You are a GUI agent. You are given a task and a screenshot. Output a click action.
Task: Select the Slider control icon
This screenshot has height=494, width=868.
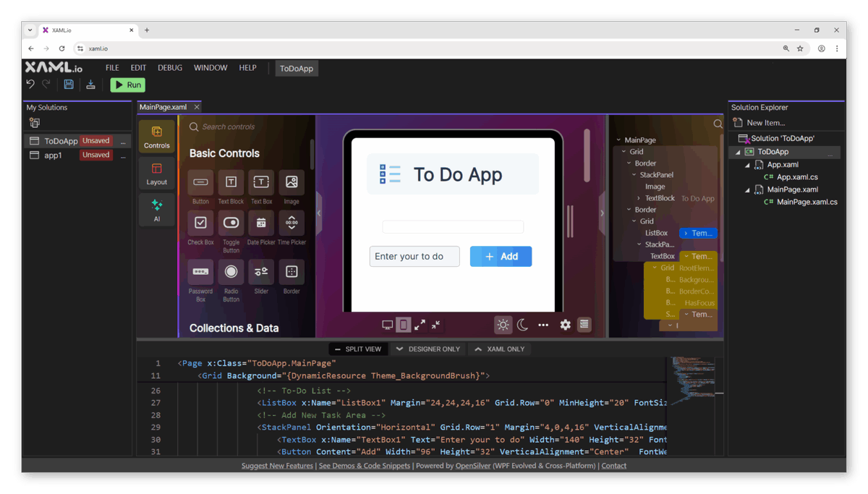[261, 272]
